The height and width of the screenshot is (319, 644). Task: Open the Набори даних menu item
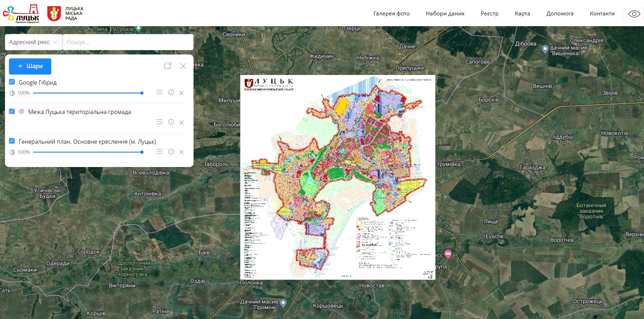(x=445, y=14)
